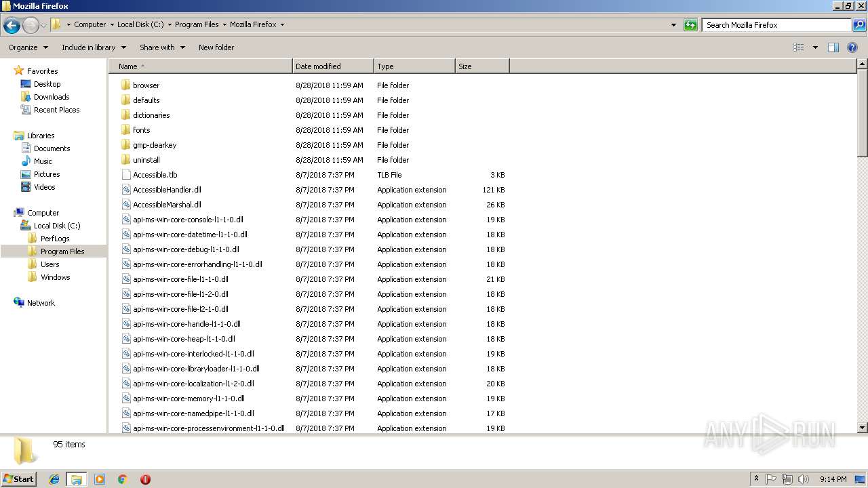The width and height of the screenshot is (868, 488).
Task: Select Recent Places in the navigation pane
Action: pyautogui.click(x=56, y=110)
